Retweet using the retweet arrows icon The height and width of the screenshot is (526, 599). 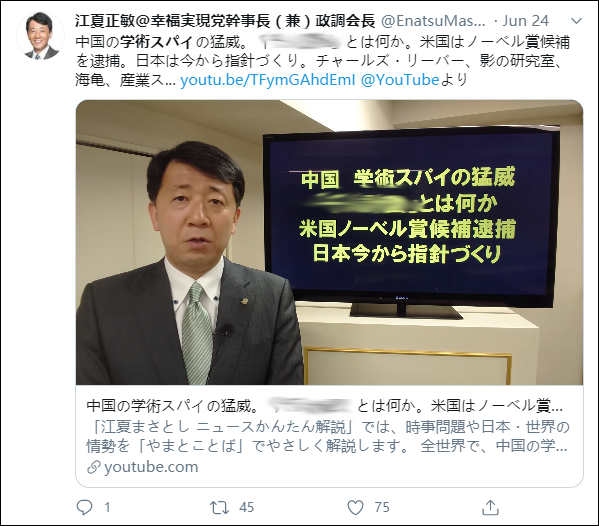pos(220,507)
